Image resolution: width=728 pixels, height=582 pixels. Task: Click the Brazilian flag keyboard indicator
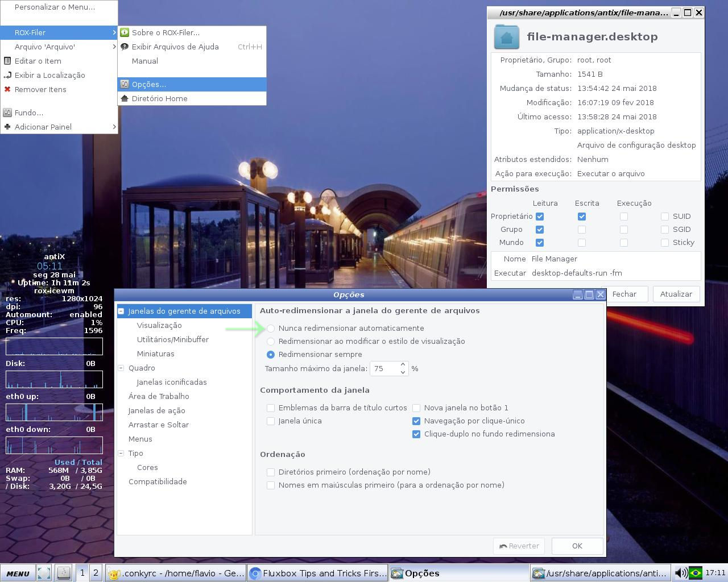[x=696, y=573]
